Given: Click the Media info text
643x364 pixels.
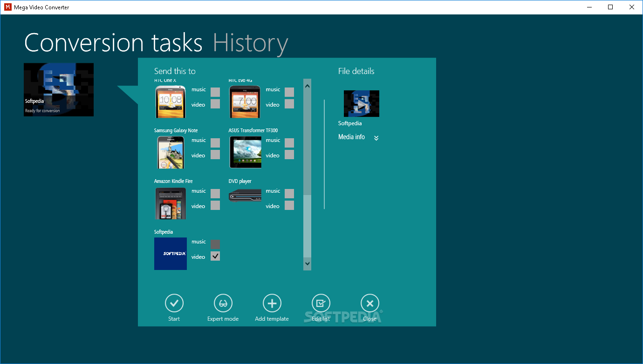Looking at the screenshot, I should (x=352, y=137).
